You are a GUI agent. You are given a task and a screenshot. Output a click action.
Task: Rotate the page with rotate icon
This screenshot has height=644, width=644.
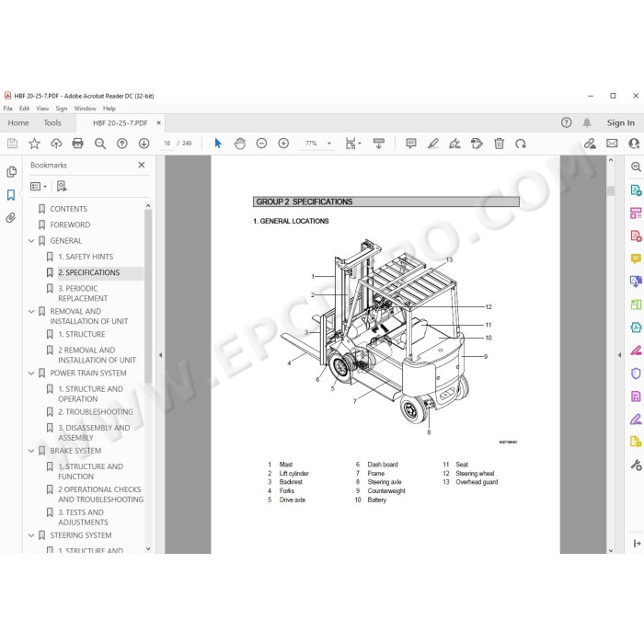click(x=521, y=144)
